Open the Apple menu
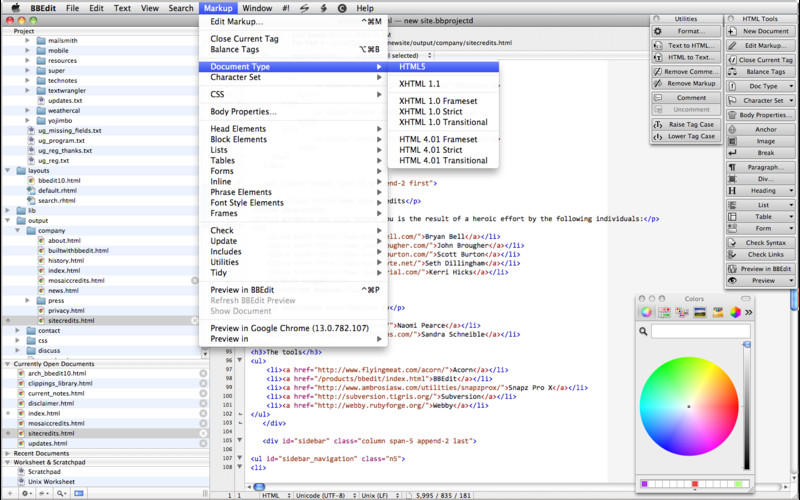The height and width of the screenshot is (500, 800). (16, 8)
